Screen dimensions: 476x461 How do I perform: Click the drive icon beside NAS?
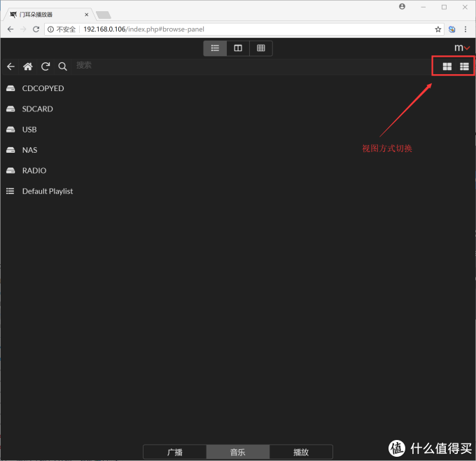10,150
